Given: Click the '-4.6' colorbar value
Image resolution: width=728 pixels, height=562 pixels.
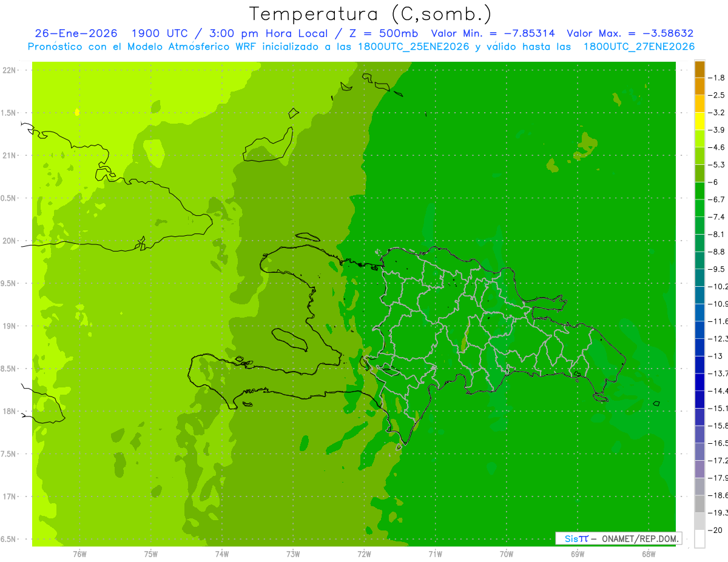Looking at the screenshot, I should point(716,147).
